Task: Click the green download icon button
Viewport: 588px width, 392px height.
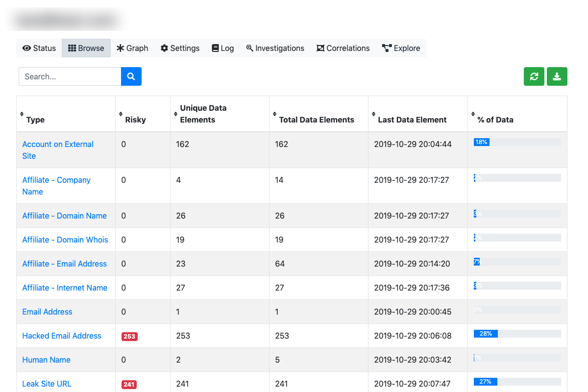Action: (557, 76)
